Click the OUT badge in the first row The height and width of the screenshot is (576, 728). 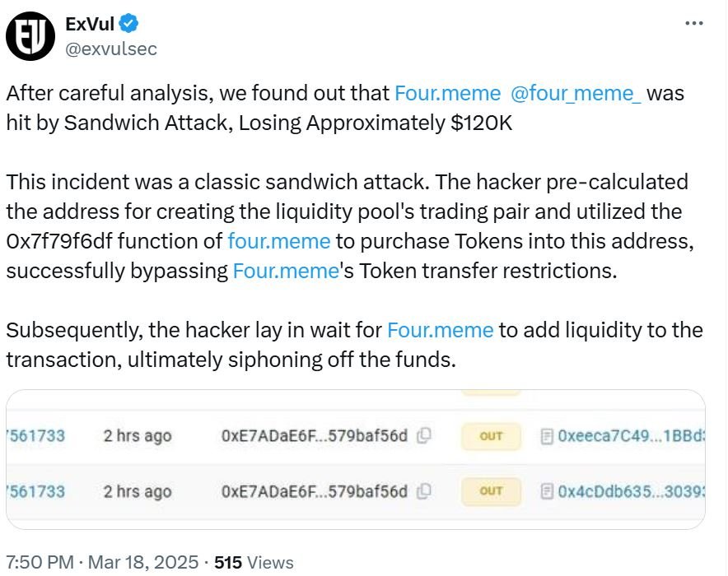point(491,436)
